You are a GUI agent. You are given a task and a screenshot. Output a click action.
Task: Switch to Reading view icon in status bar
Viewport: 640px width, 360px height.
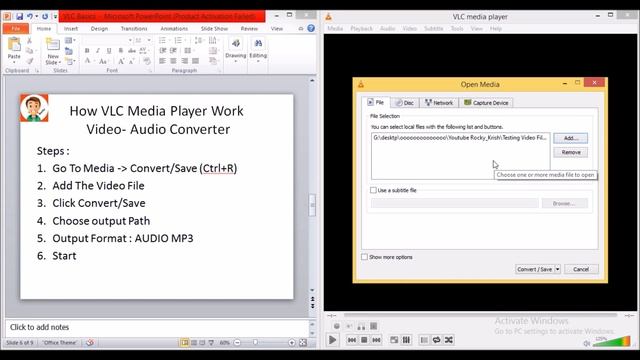[x=202, y=342]
